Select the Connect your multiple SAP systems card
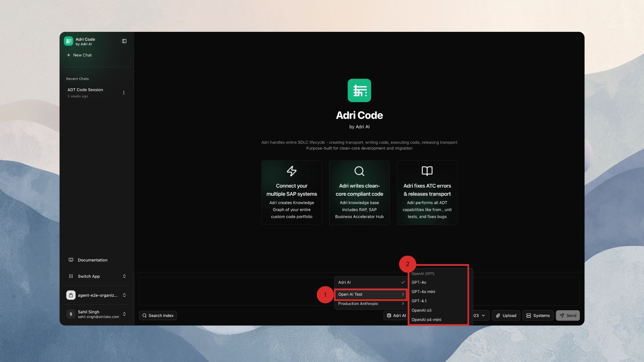644x362 pixels. point(291,193)
